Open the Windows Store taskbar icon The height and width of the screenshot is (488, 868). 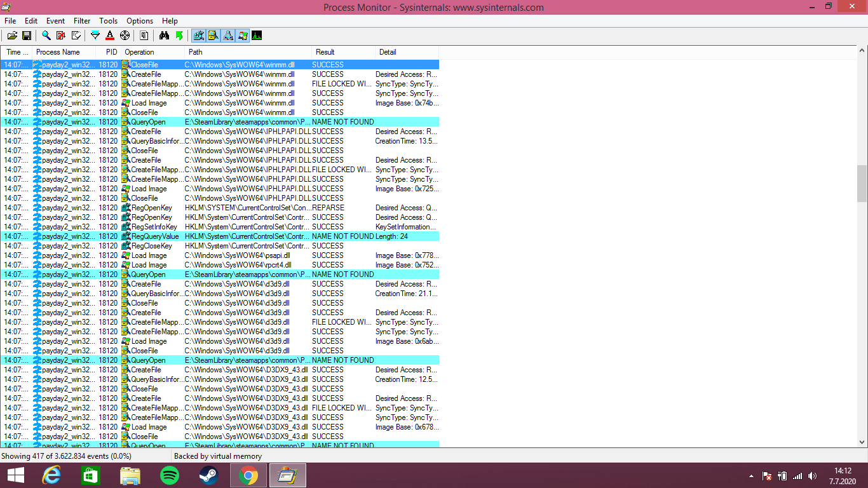(x=90, y=475)
